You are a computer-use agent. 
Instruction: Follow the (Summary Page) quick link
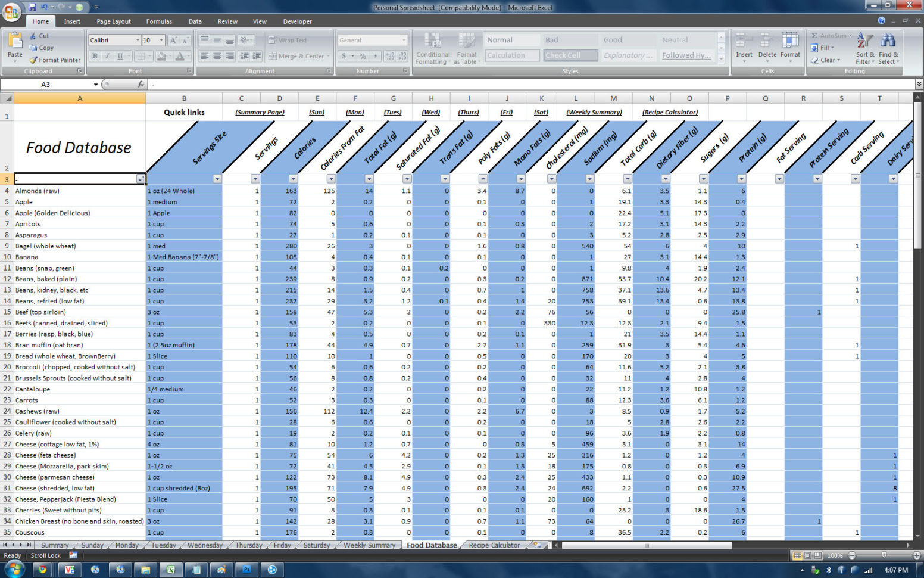click(258, 112)
